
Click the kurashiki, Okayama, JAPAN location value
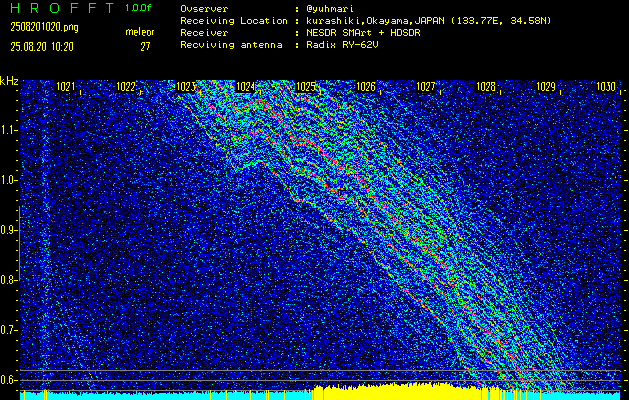(428, 21)
